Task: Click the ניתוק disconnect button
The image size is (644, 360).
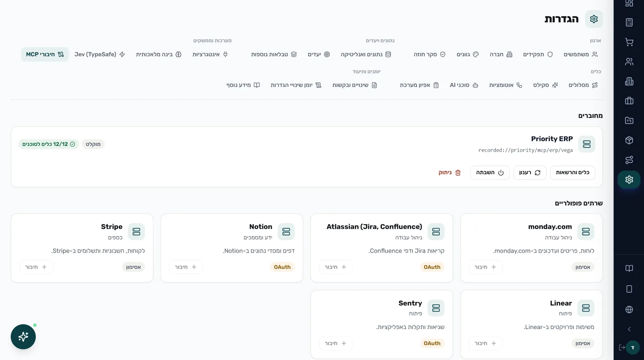Action: point(450,173)
